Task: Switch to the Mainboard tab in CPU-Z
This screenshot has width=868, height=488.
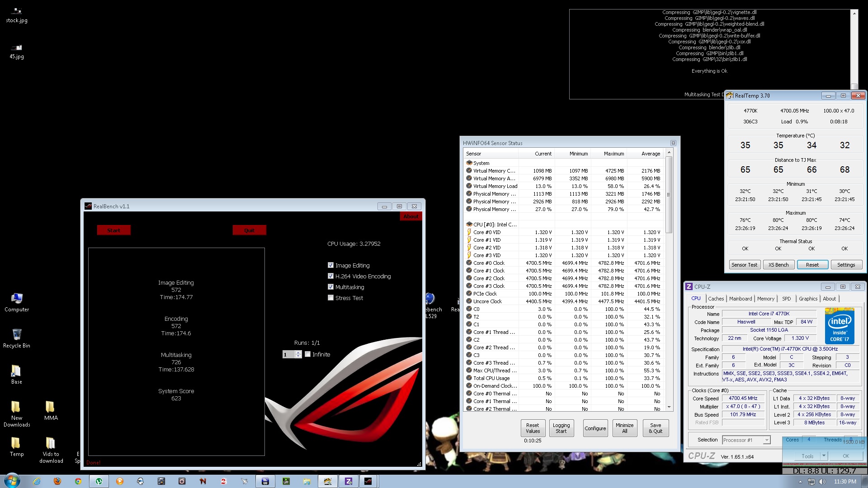Action: click(741, 299)
